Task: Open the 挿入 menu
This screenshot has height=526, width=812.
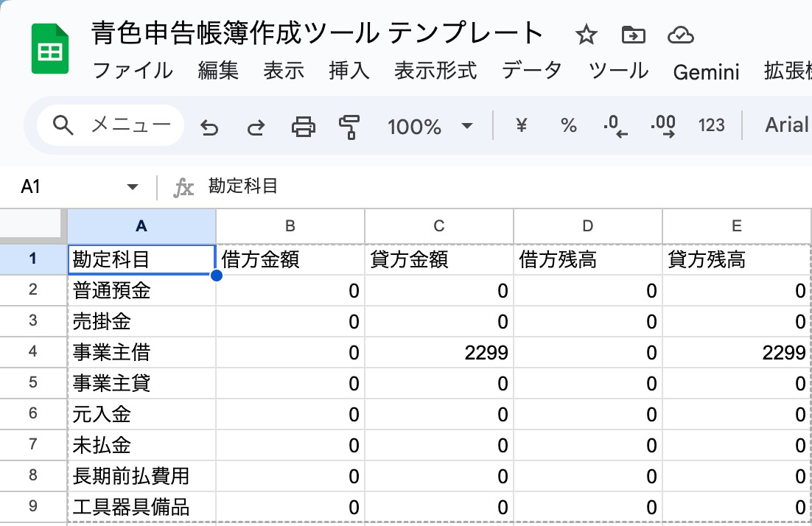Action: click(x=349, y=71)
